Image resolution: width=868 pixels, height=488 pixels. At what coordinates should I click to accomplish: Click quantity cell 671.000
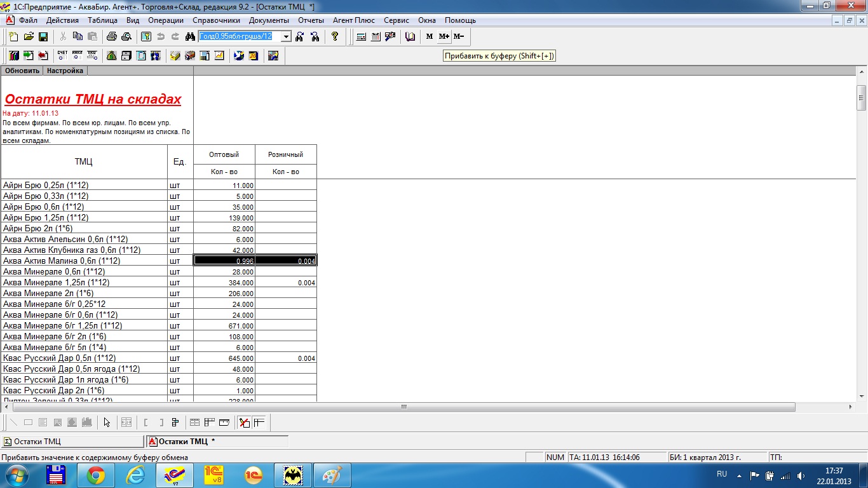(224, 326)
